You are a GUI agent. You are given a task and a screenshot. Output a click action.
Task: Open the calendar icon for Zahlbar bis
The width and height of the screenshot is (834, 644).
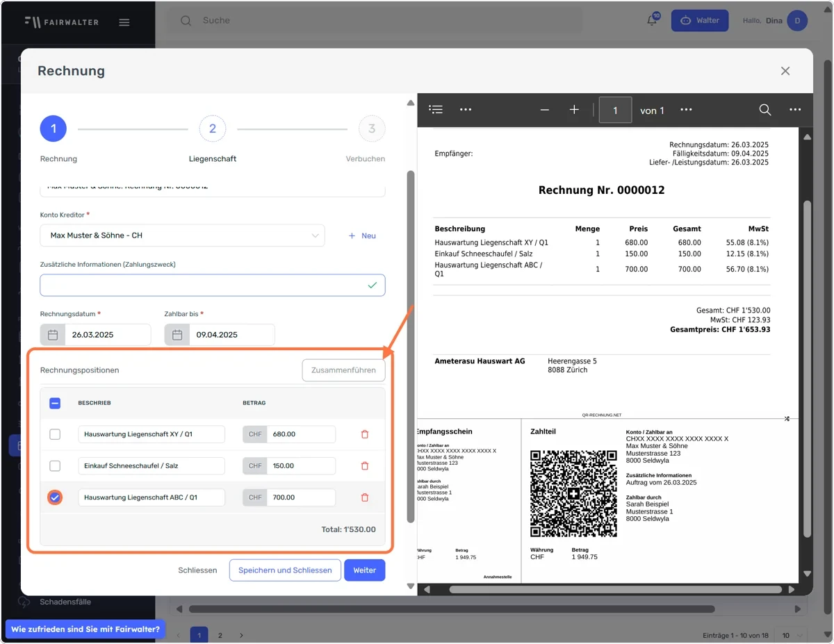(177, 335)
